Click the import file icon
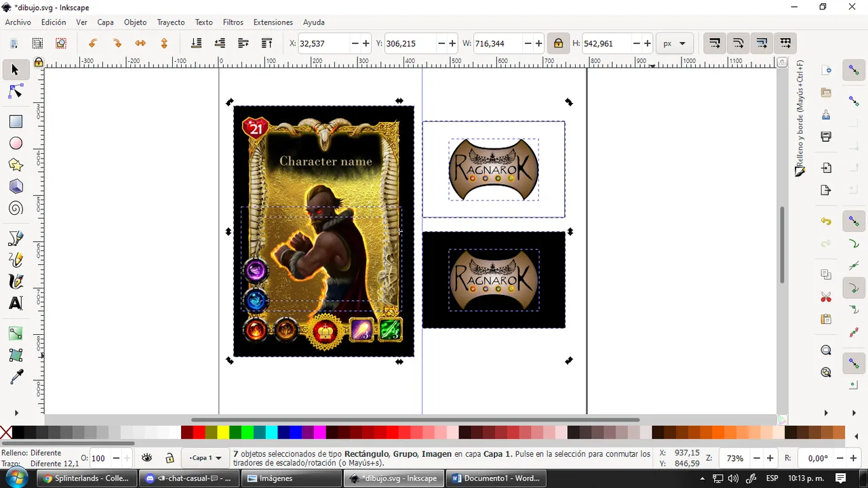This screenshot has height=488, width=868. coord(826,168)
